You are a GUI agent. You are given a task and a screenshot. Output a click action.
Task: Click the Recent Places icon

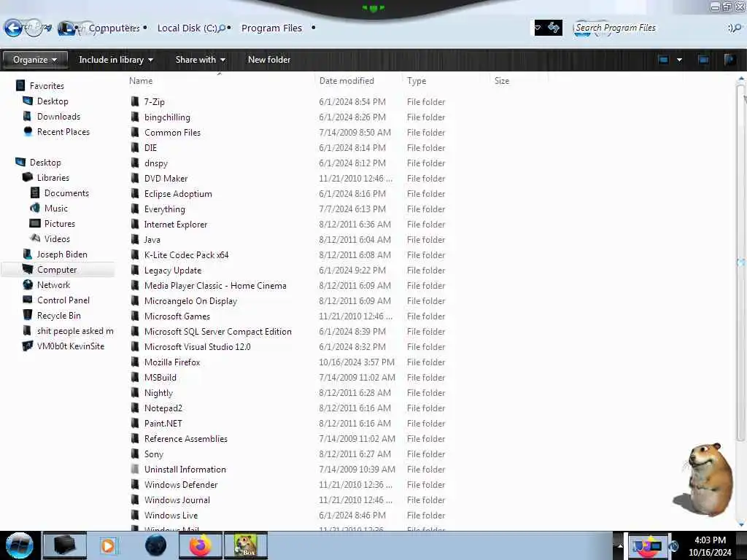coord(28,131)
